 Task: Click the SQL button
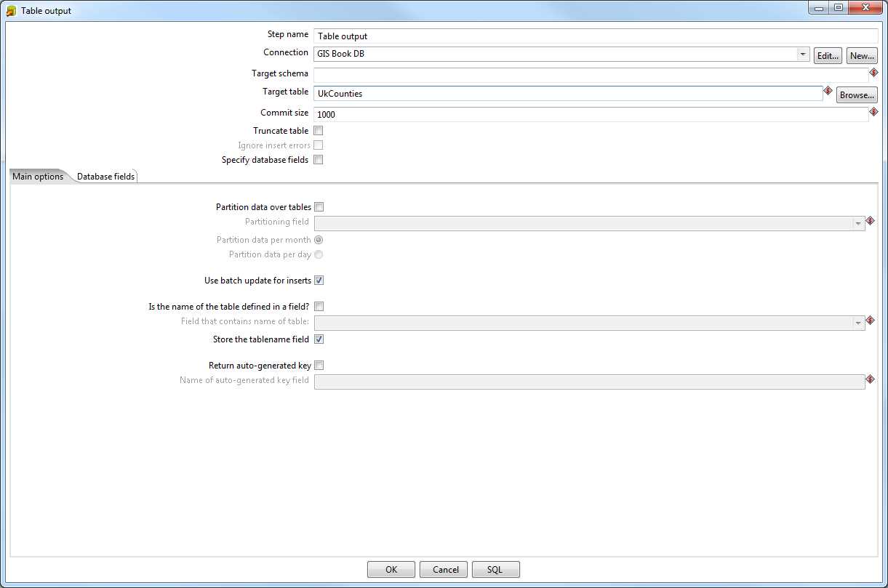(x=495, y=569)
